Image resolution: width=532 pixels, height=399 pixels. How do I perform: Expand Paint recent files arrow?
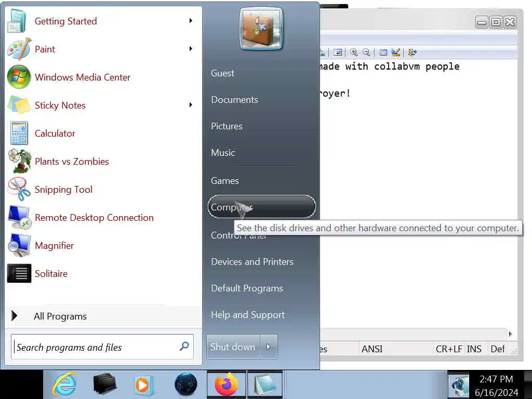[191, 49]
